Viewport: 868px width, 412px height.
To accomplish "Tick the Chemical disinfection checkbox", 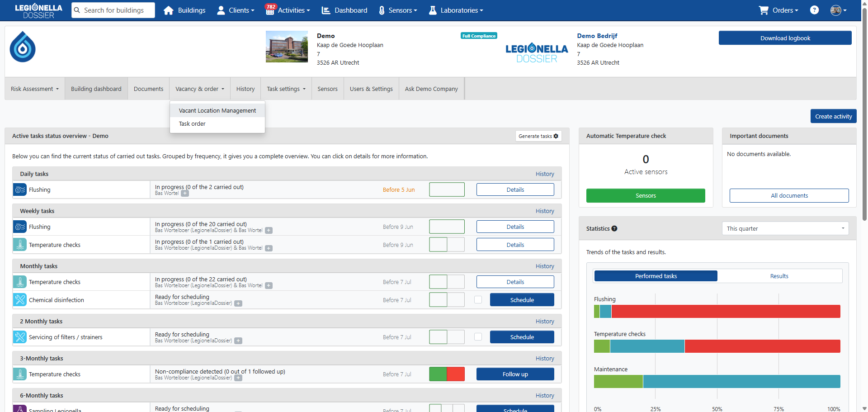I will pos(478,300).
